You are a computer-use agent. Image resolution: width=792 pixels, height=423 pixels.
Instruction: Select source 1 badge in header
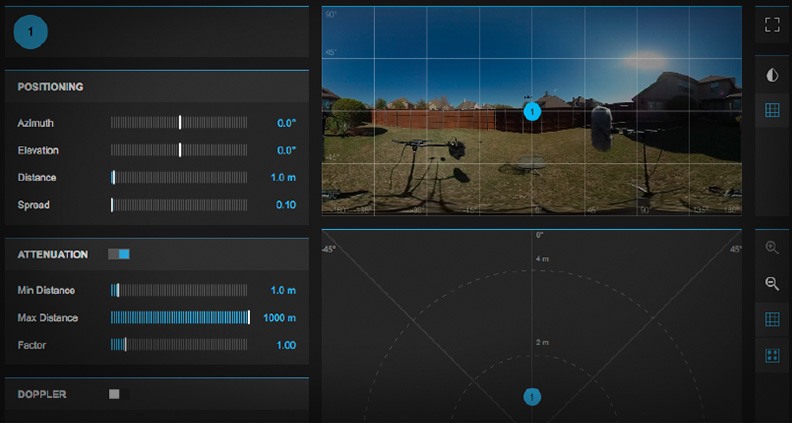[30, 32]
